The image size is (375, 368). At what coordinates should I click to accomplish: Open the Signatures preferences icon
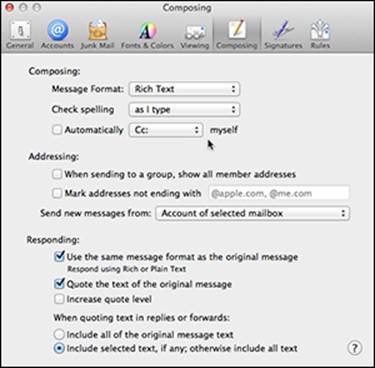pyautogui.click(x=283, y=35)
